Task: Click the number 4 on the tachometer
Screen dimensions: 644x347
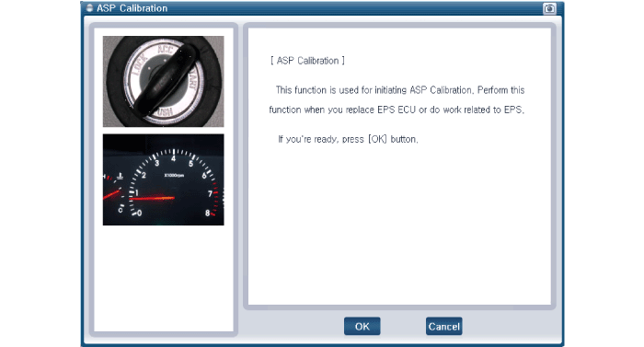Action: 173,158
